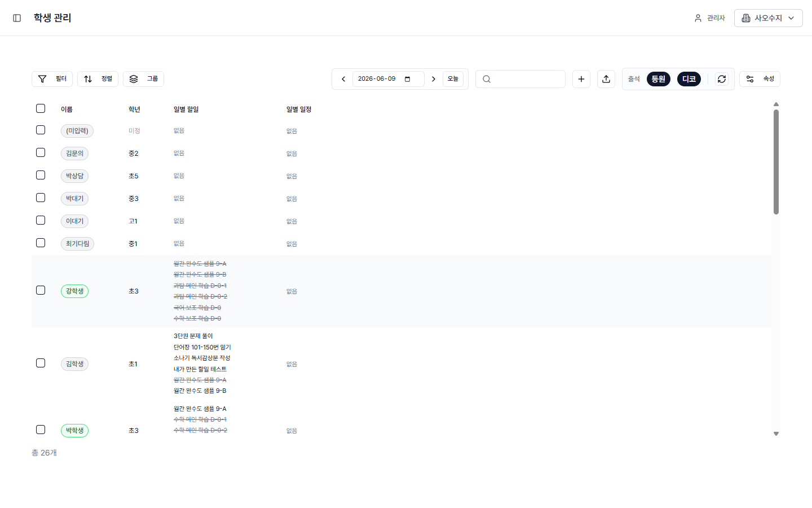The height and width of the screenshot is (508, 812).
Task: Check the checkbox for 김문의 row
Action: pyautogui.click(x=41, y=152)
